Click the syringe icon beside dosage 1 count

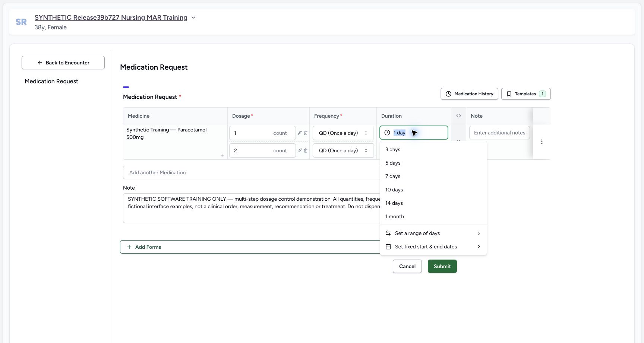[x=300, y=133]
